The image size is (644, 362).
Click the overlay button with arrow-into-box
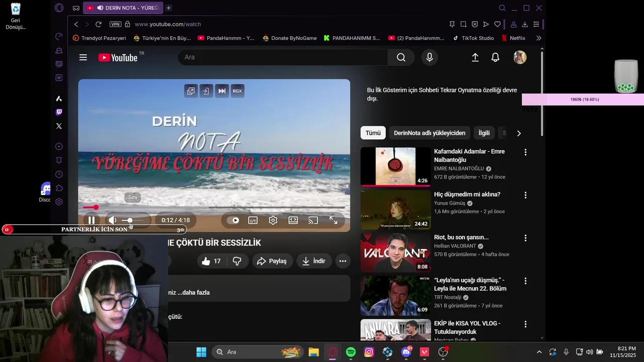click(x=206, y=91)
